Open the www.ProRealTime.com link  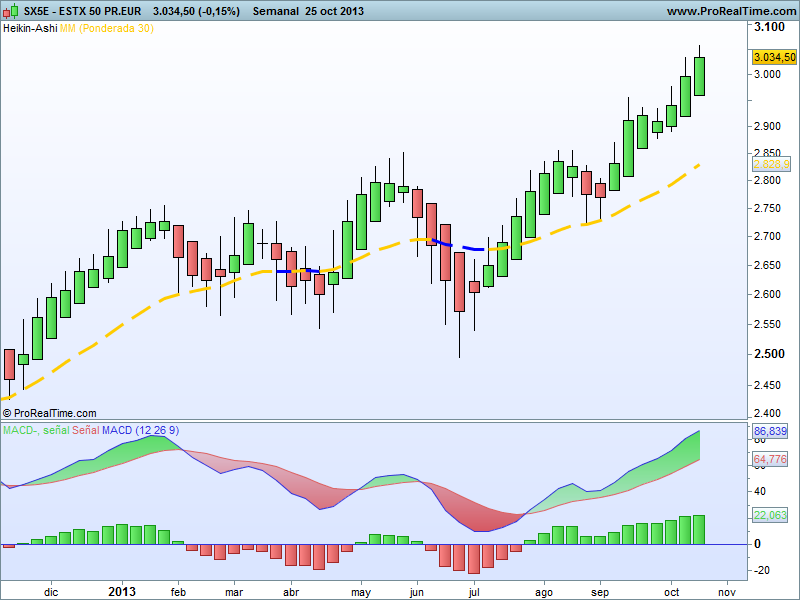pyautogui.click(x=729, y=11)
